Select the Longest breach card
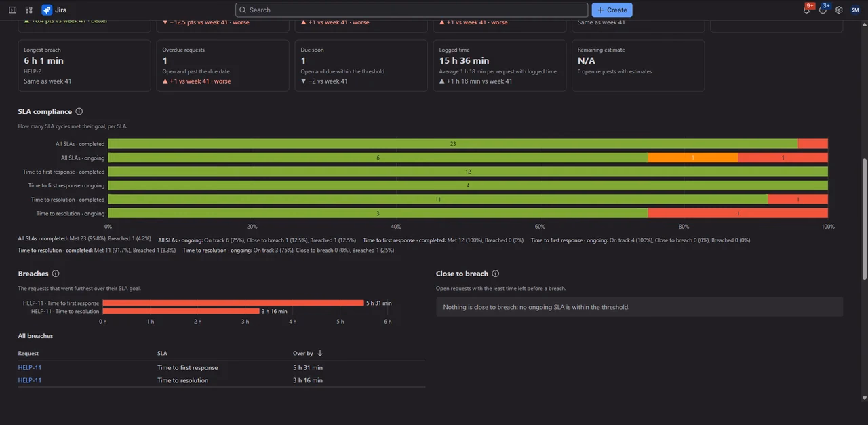The image size is (868, 425). click(84, 65)
